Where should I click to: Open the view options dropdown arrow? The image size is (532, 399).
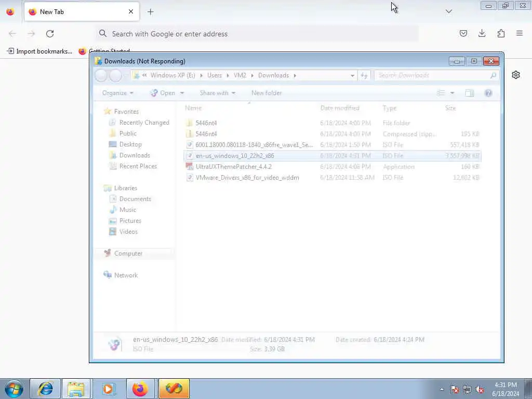click(452, 93)
